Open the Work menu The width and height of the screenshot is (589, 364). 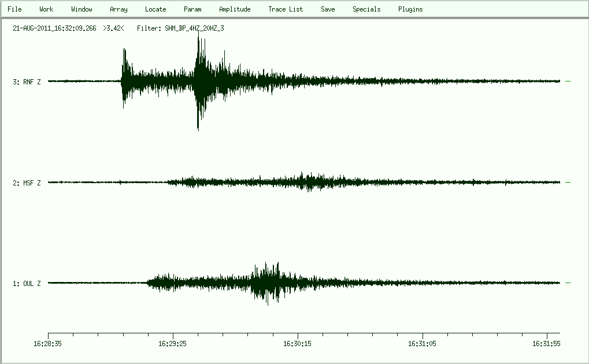point(46,9)
